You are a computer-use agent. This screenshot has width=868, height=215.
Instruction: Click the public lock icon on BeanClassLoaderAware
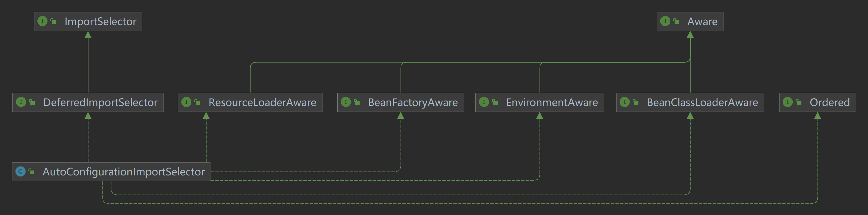point(636,102)
